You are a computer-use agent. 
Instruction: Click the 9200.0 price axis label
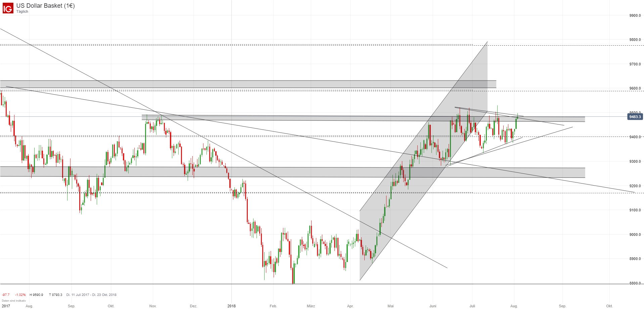[x=635, y=186]
